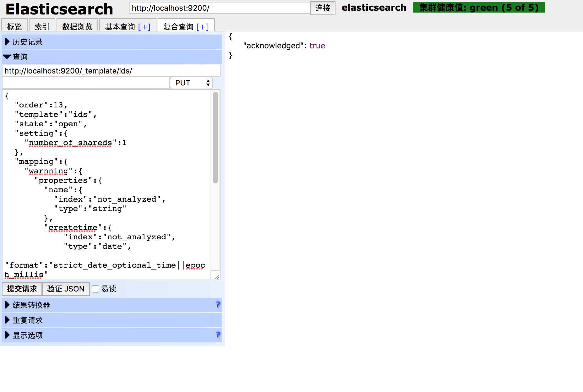The height and width of the screenshot is (392, 583).
Task: Expand the 历史记录 history section
Action: [x=112, y=42]
